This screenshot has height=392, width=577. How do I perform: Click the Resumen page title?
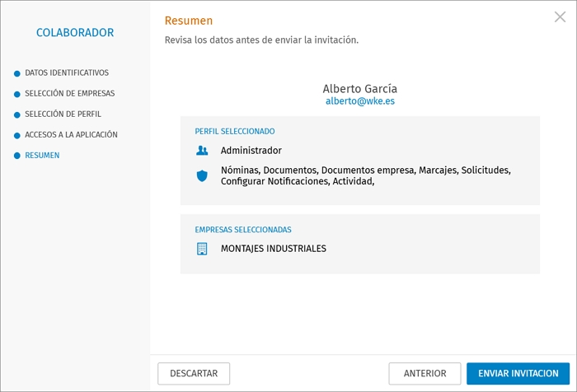click(x=189, y=21)
